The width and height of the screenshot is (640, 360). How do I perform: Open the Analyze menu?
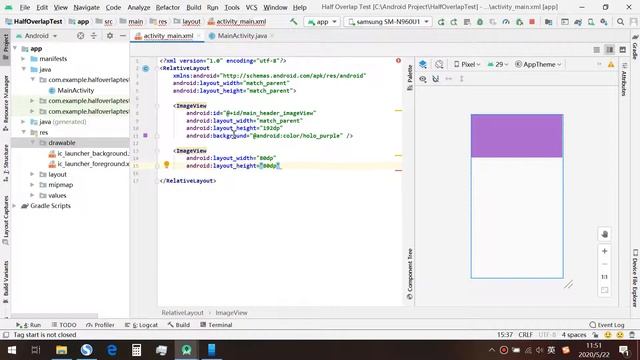tap(139, 7)
